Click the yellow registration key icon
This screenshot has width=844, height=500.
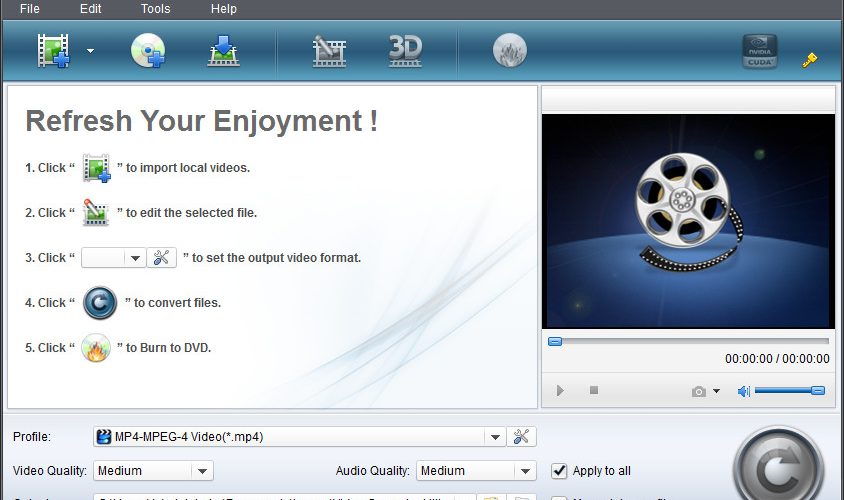pos(810,59)
